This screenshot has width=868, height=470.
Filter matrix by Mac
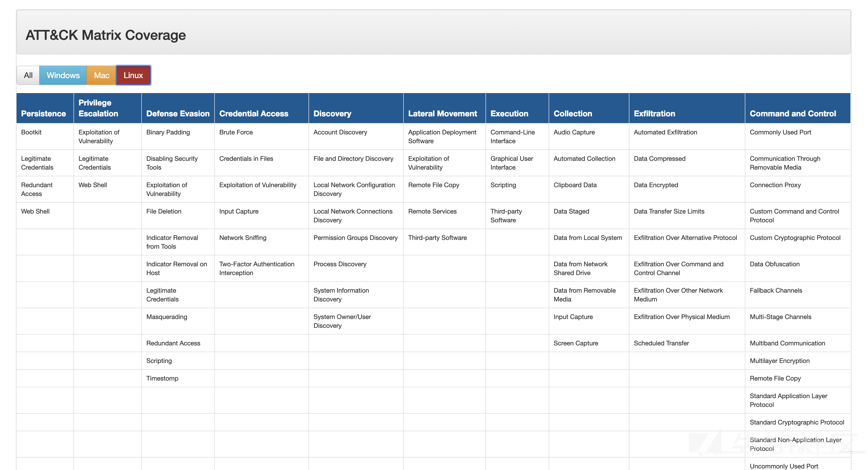click(101, 75)
